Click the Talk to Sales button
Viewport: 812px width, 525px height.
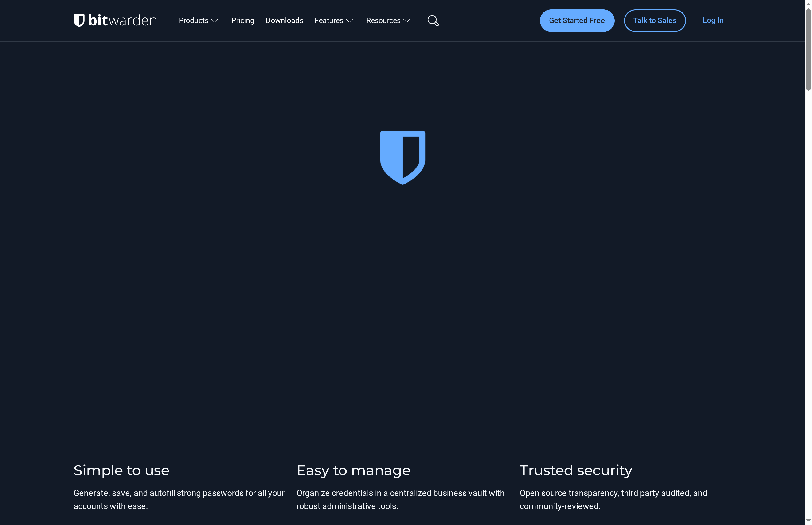(655, 21)
